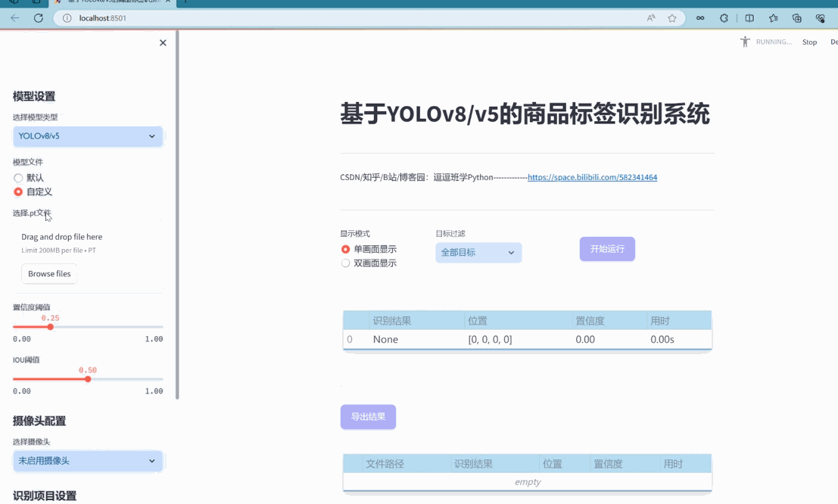Open the collections icon
The image size is (838, 504).
point(797,18)
